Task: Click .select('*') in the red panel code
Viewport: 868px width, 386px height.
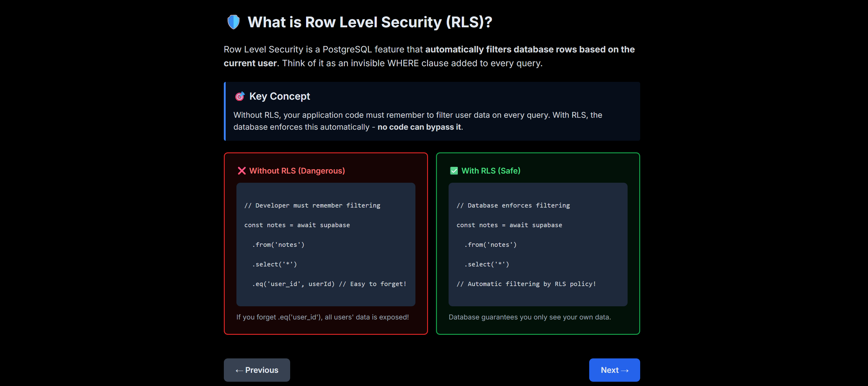Action: [x=274, y=265]
